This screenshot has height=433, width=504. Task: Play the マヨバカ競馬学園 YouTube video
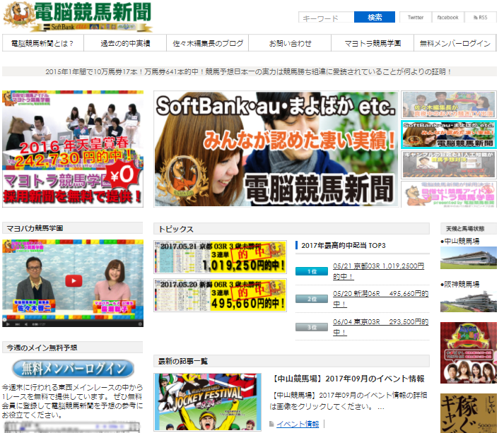coord(74,280)
